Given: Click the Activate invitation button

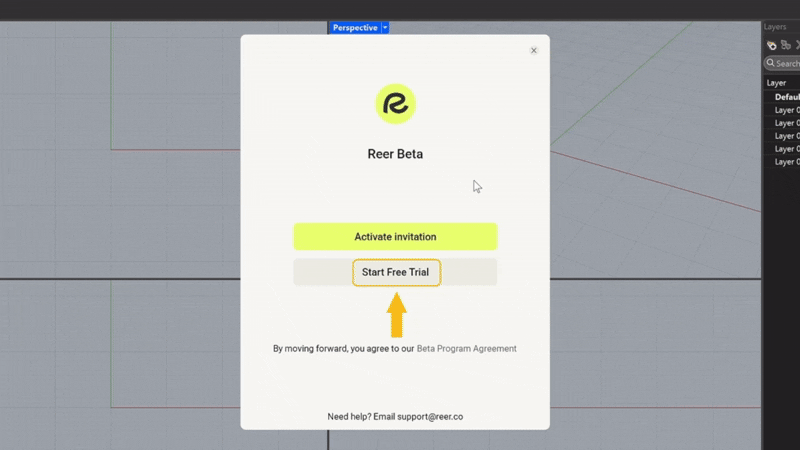Looking at the screenshot, I should (x=395, y=237).
